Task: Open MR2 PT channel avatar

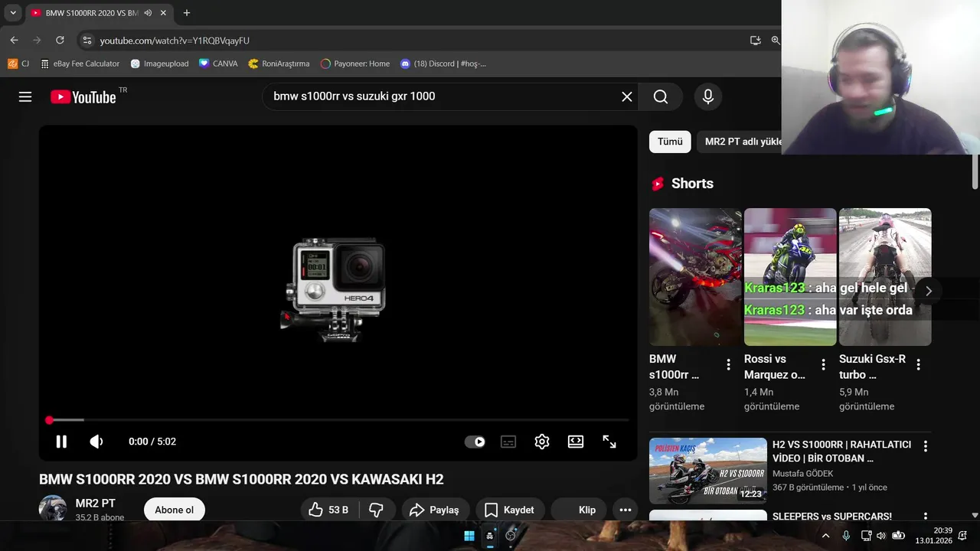Action: 53,509
